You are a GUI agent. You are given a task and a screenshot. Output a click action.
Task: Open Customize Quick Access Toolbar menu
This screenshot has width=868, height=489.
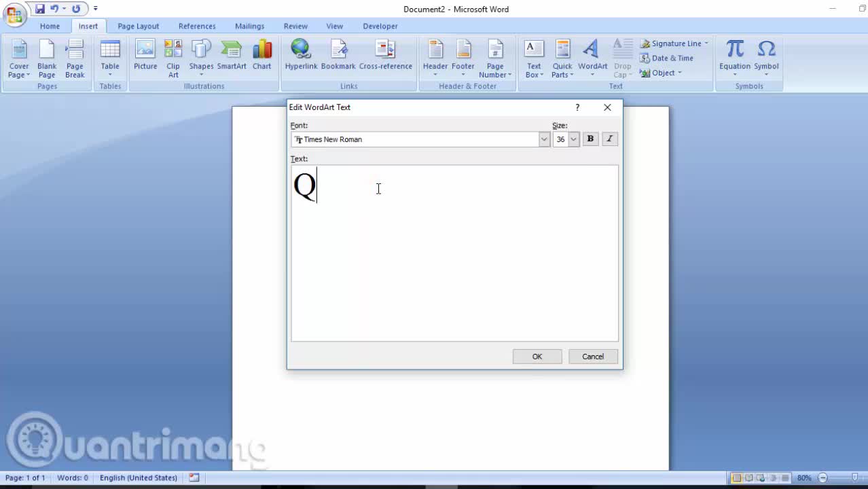95,9
